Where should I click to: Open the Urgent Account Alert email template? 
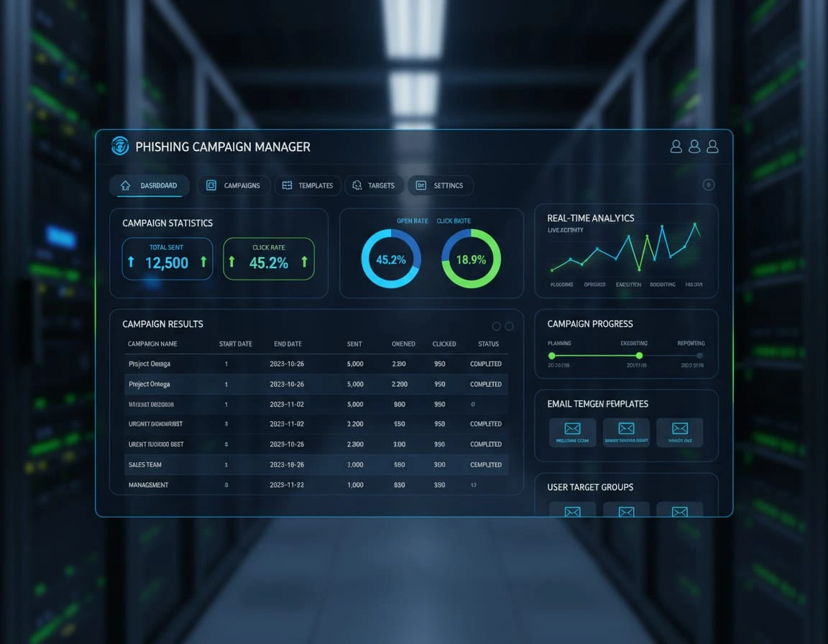point(626,428)
